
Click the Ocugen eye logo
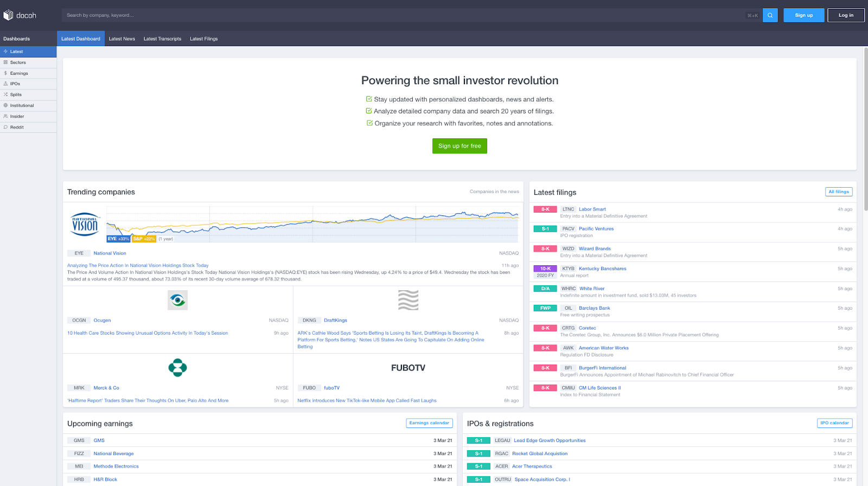click(x=177, y=300)
